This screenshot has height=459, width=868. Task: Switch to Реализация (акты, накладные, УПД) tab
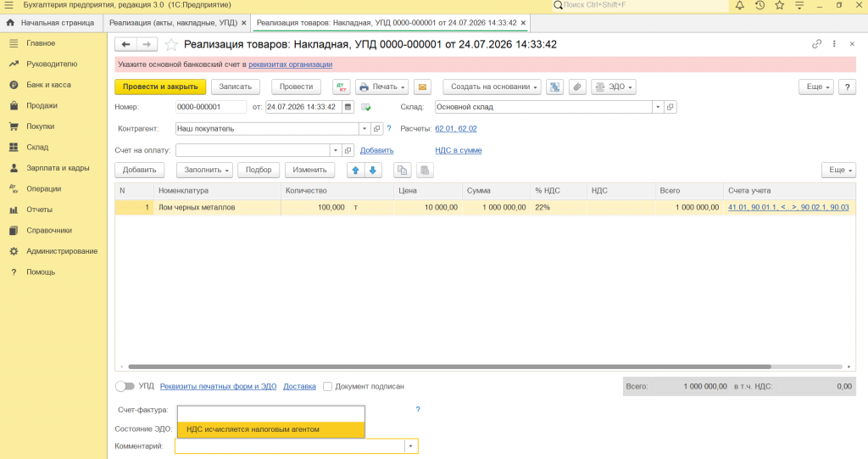click(173, 23)
